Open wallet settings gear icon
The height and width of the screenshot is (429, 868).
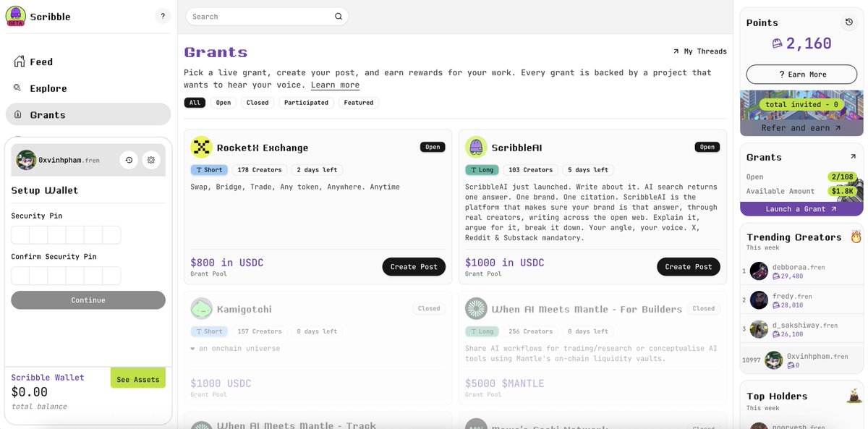coord(150,160)
